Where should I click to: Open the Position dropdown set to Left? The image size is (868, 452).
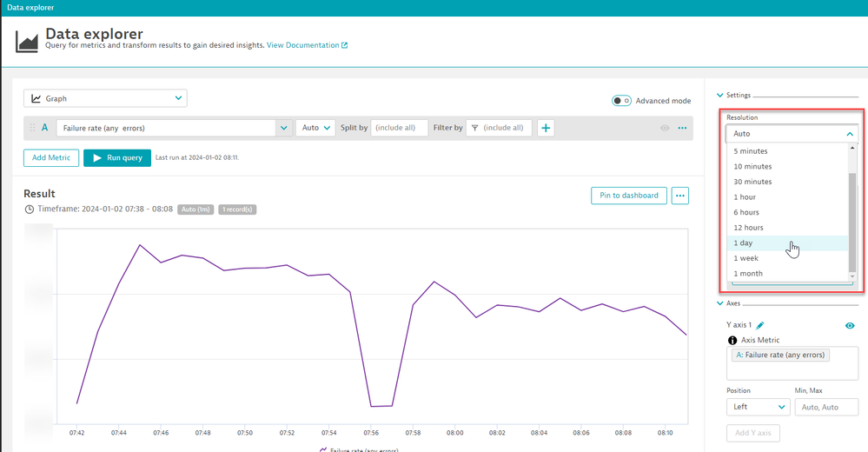tap(758, 407)
